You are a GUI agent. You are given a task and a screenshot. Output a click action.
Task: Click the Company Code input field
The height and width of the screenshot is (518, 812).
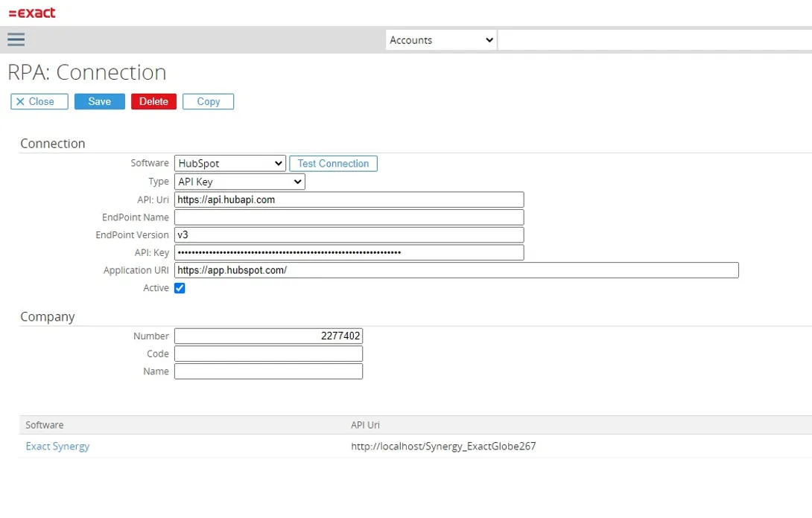(268, 353)
